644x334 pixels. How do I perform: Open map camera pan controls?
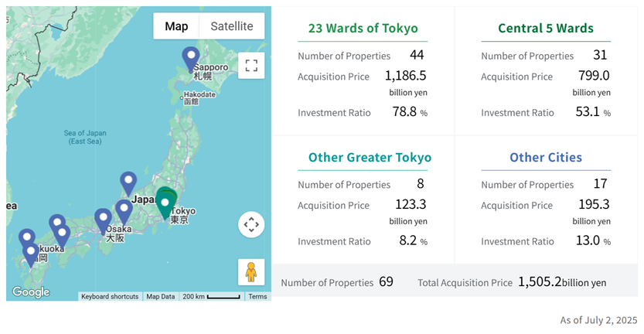click(x=251, y=225)
